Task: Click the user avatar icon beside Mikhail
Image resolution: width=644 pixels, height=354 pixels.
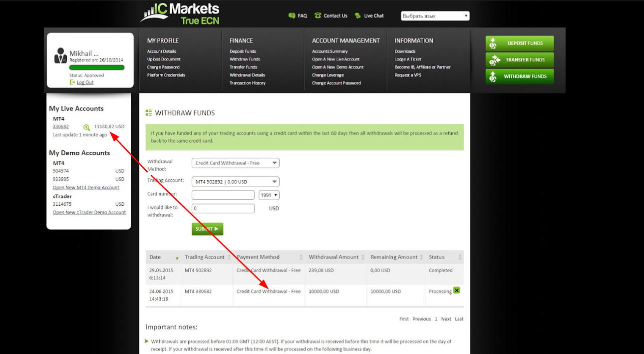Action: [x=60, y=55]
